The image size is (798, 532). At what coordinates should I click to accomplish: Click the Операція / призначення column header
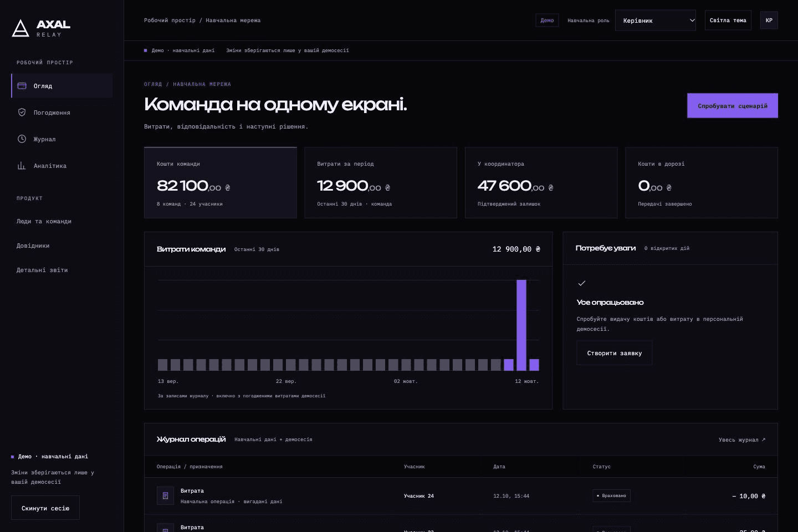pyautogui.click(x=190, y=467)
